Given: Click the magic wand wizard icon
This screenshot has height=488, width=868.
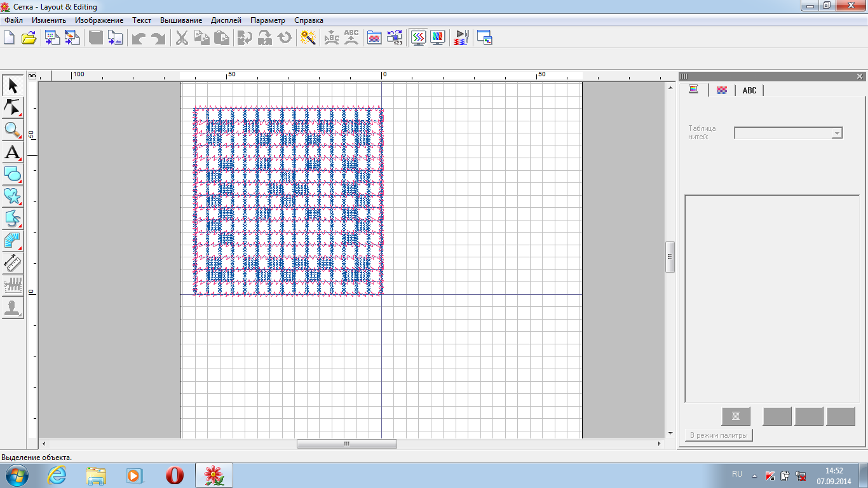Looking at the screenshot, I should point(308,38).
